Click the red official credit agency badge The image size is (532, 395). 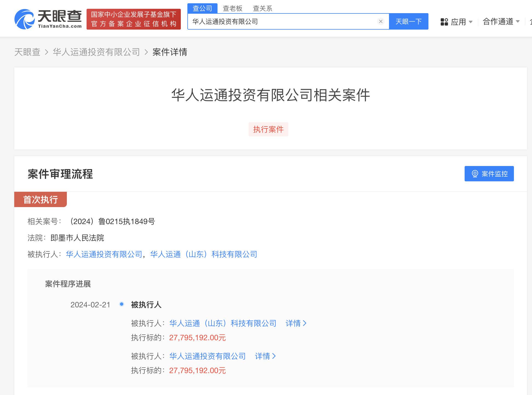[134, 19]
